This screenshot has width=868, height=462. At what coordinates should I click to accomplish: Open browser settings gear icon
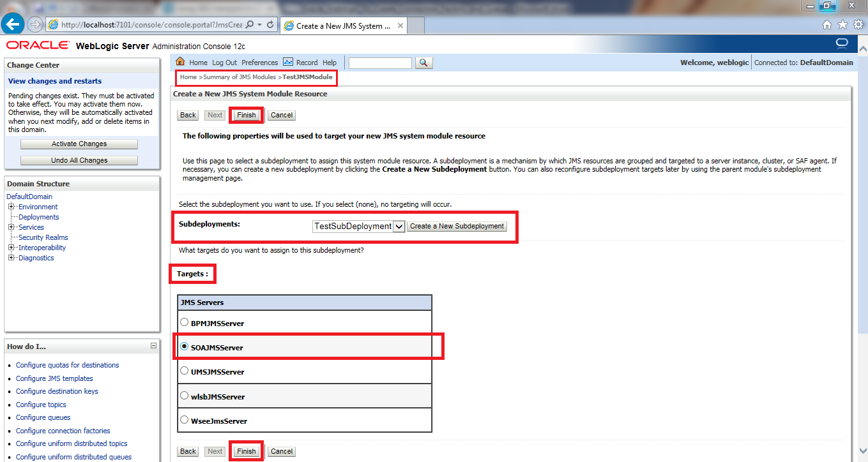point(858,24)
